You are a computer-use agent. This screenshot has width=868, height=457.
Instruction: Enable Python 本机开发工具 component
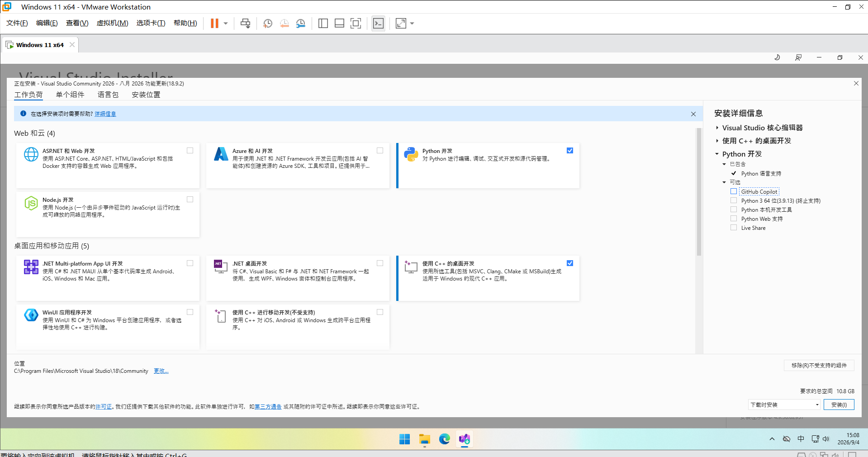pyautogui.click(x=734, y=209)
